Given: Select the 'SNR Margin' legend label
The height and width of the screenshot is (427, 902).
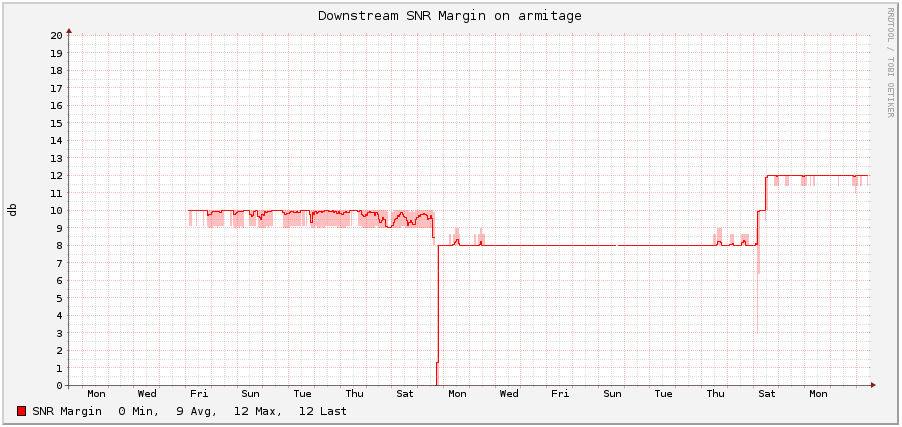Looking at the screenshot, I should click(67, 411).
